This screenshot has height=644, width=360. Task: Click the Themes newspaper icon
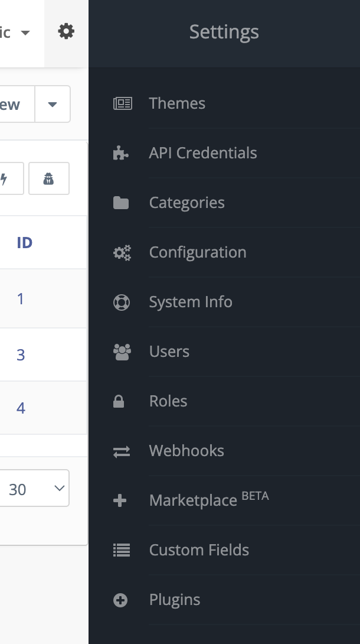click(122, 103)
